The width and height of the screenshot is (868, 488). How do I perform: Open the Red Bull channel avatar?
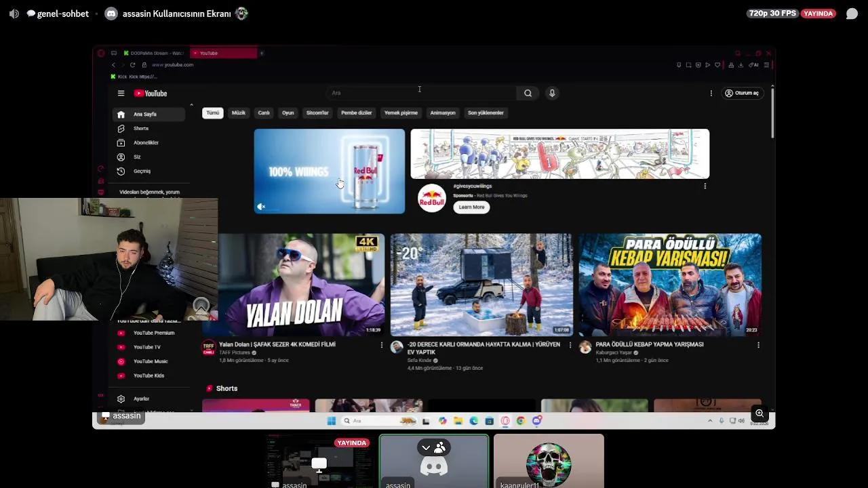(432, 198)
